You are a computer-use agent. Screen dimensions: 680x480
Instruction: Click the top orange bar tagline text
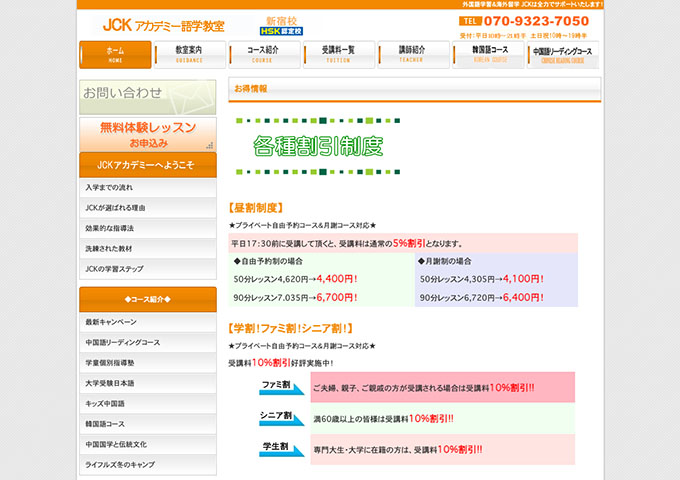[532, 4]
